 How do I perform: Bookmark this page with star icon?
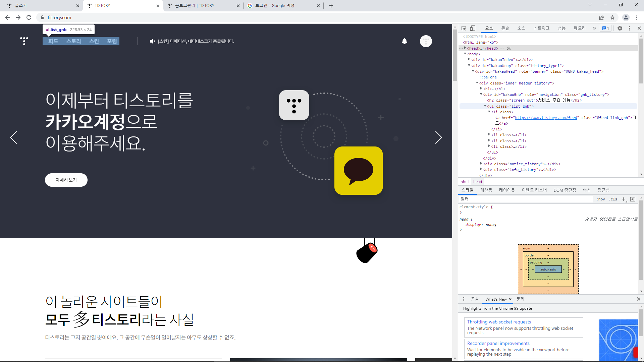pyautogui.click(x=612, y=17)
